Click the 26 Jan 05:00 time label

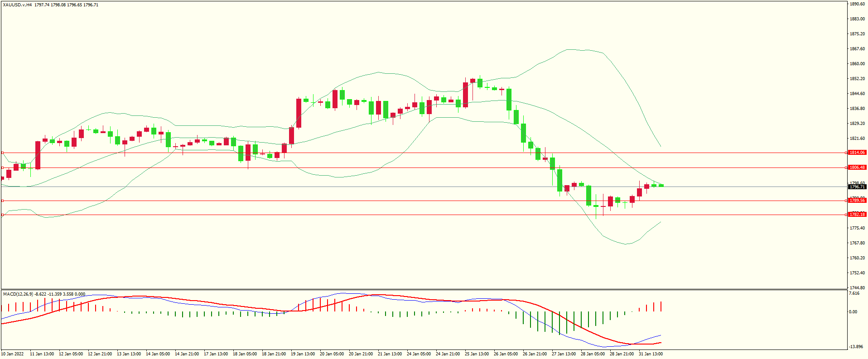506,354
